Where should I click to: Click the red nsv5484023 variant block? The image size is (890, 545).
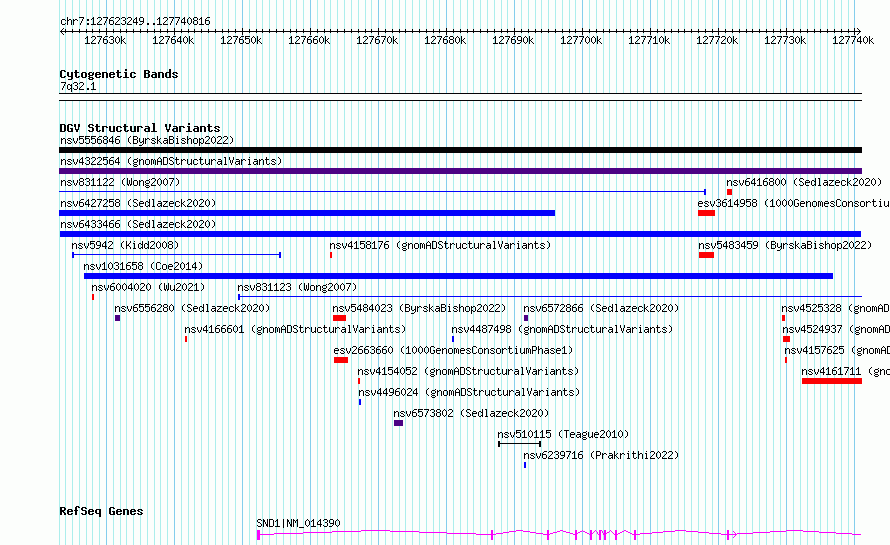pos(339,318)
